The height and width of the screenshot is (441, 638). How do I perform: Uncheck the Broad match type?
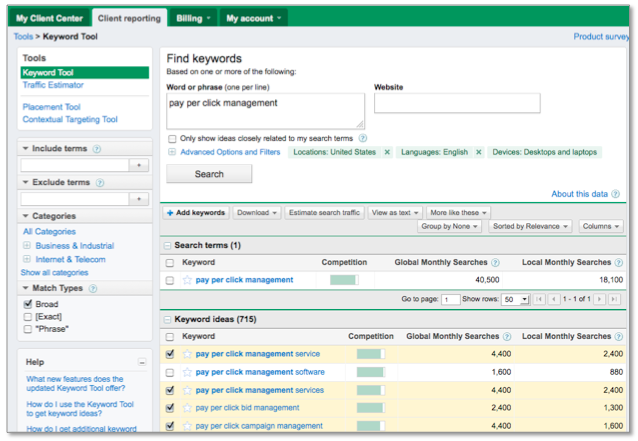tap(27, 305)
